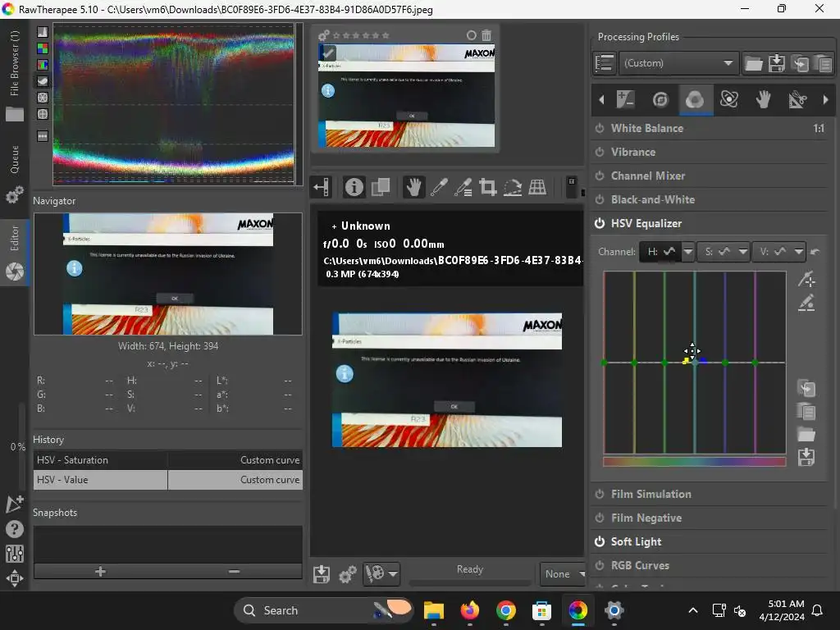Load a processing profile from file
This screenshot has width=840, height=630.
coord(753,63)
